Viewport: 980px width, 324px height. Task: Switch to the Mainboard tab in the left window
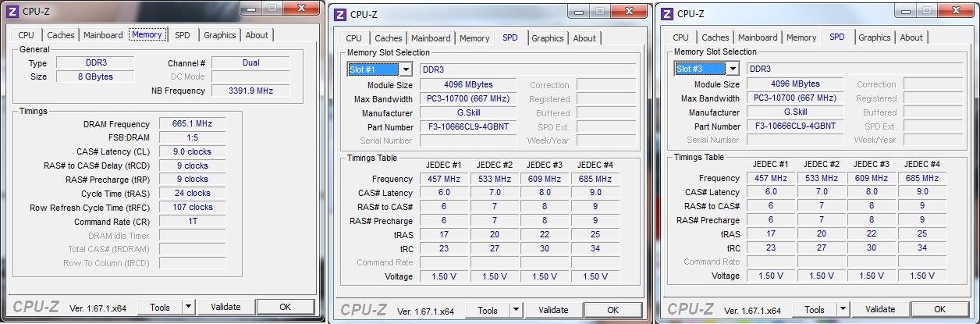(x=103, y=35)
